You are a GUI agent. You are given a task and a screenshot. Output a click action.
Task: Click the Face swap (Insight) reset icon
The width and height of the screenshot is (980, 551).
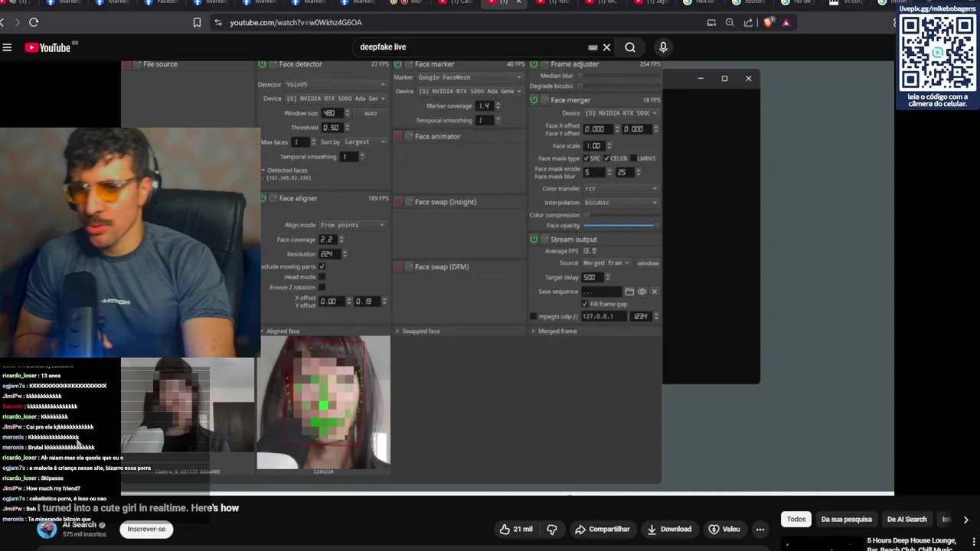pyautogui.click(x=409, y=202)
